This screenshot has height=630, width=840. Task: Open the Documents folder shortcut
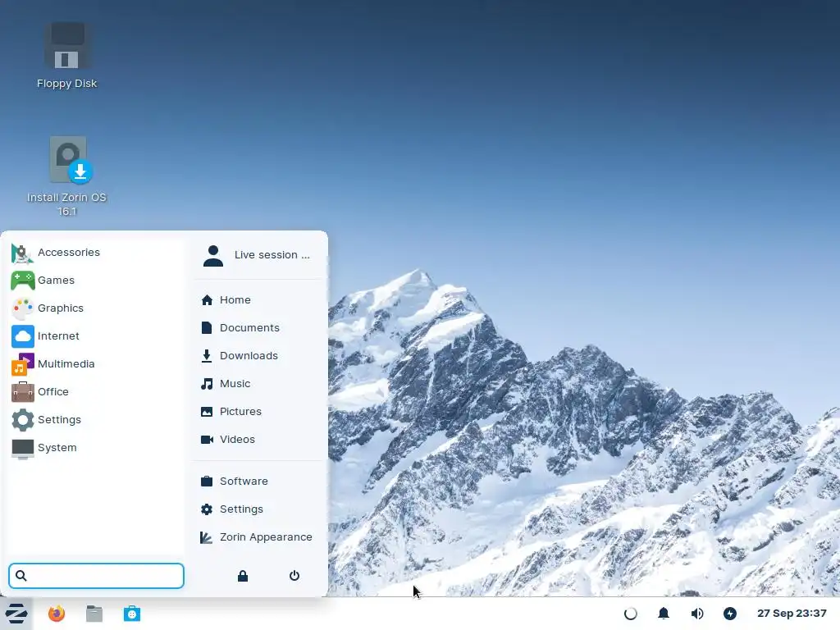tap(258, 328)
